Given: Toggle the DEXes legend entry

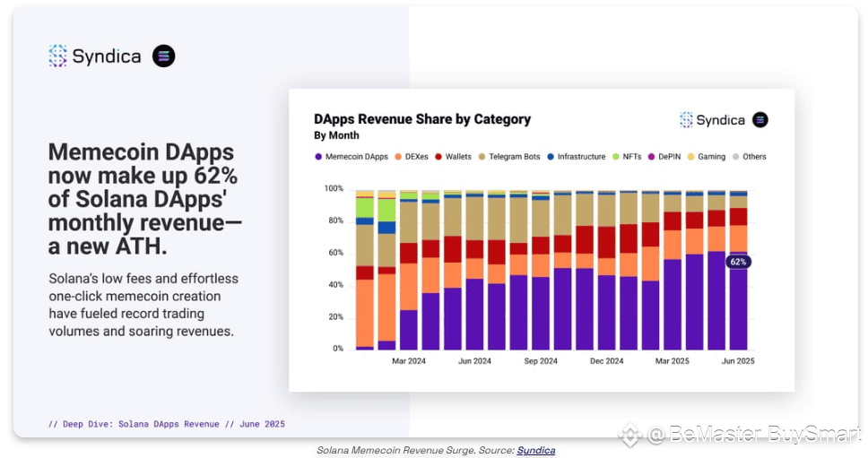Looking at the screenshot, I should pos(412,157).
